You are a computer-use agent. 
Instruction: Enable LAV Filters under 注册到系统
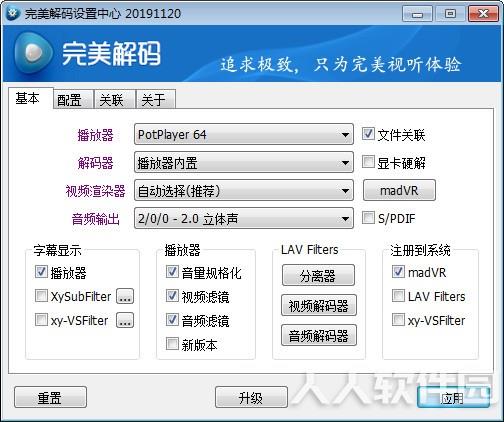(x=398, y=296)
